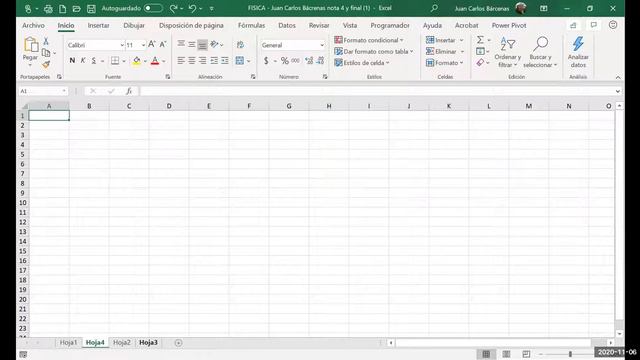640x360 pixels.
Task: Open the Hoja1 sheet tab
Action: pyautogui.click(x=68, y=343)
